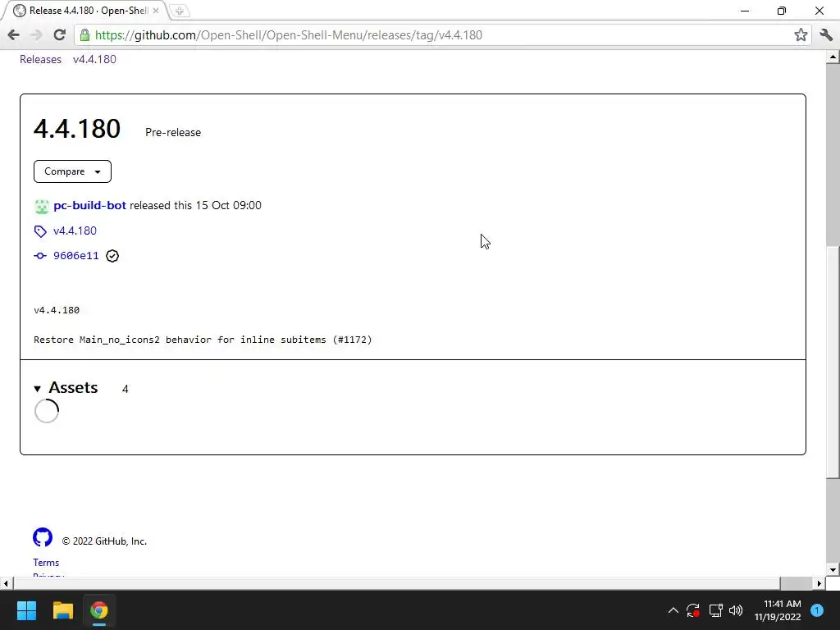Image resolution: width=840 pixels, height=630 pixels.
Task: Click the asset count 4 beside Assets
Action: [125, 390]
